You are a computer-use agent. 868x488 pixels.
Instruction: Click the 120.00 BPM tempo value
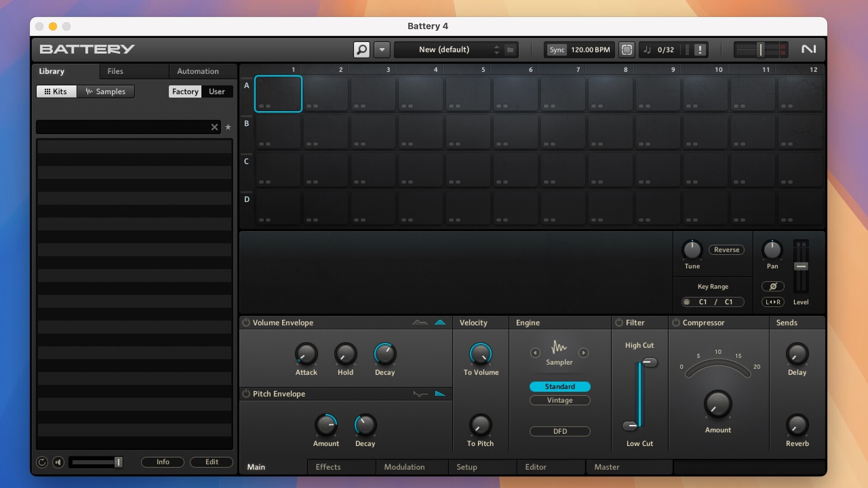590,50
